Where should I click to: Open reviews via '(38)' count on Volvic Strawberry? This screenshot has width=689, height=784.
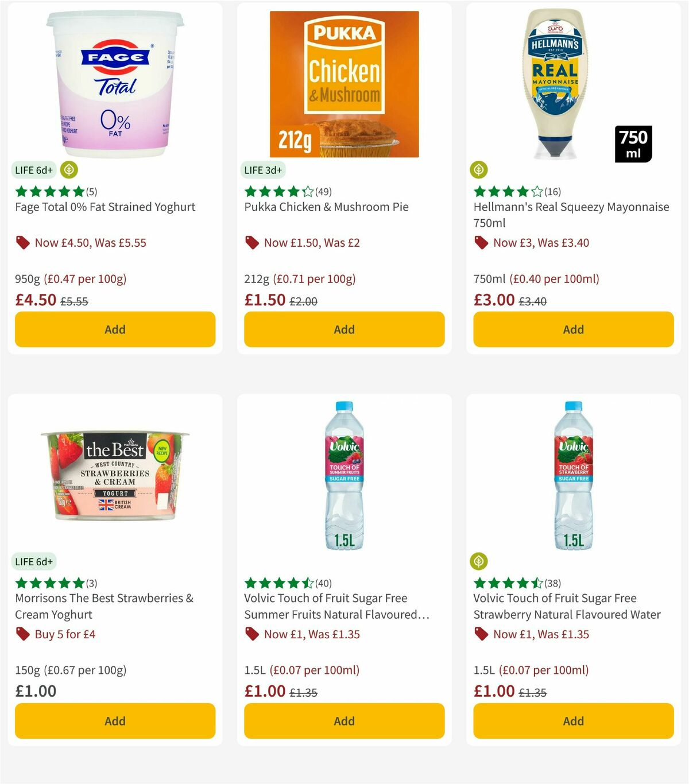coord(552,583)
